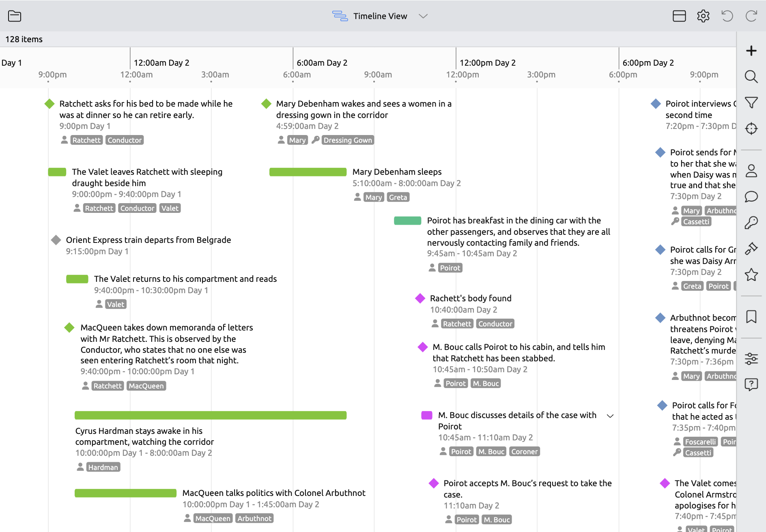
Task: Open the gavel sidebar icon
Action: pyautogui.click(x=751, y=249)
